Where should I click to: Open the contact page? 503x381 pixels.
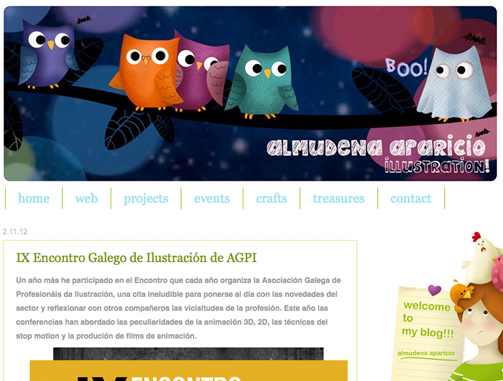tap(411, 198)
